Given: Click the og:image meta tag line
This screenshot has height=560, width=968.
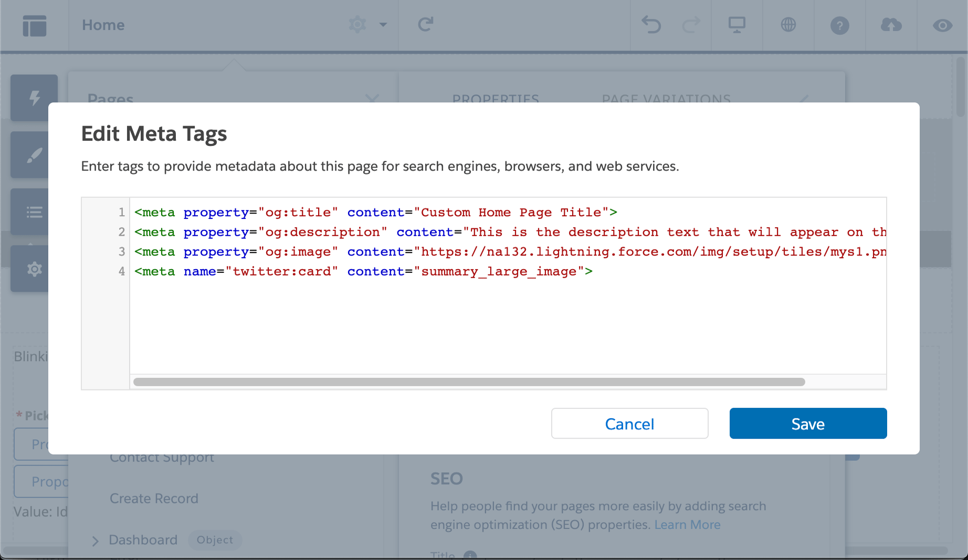Looking at the screenshot, I should [x=510, y=251].
